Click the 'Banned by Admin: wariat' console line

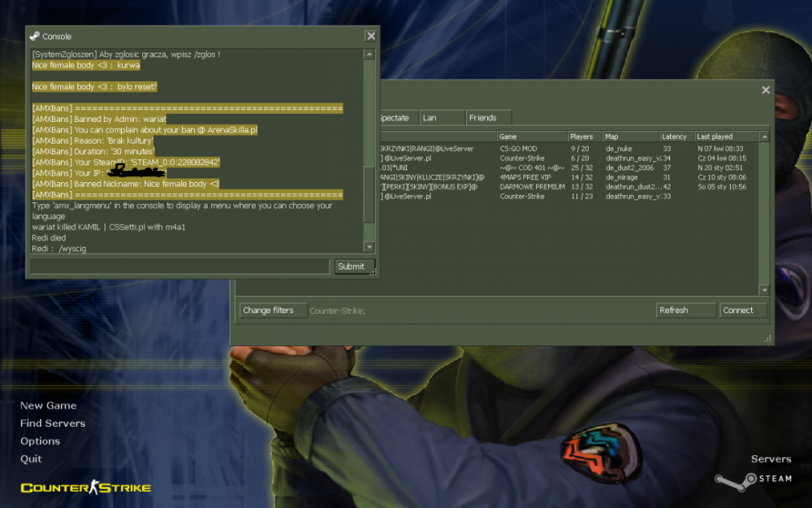coord(99,119)
